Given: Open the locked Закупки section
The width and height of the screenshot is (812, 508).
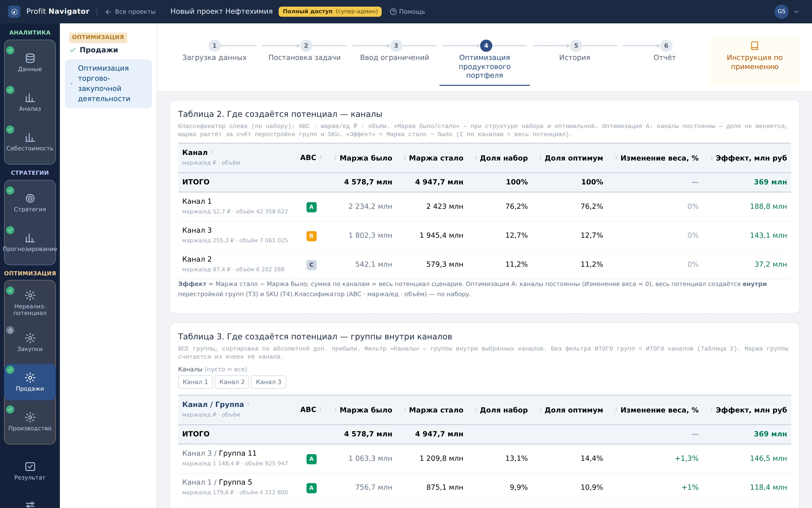Looking at the screenshot, I should click(30, 343).
